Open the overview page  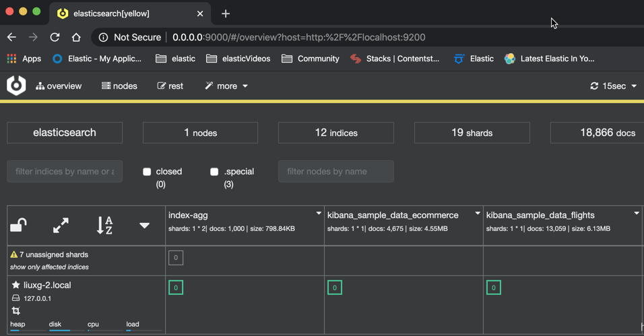[x=59, y=86]
